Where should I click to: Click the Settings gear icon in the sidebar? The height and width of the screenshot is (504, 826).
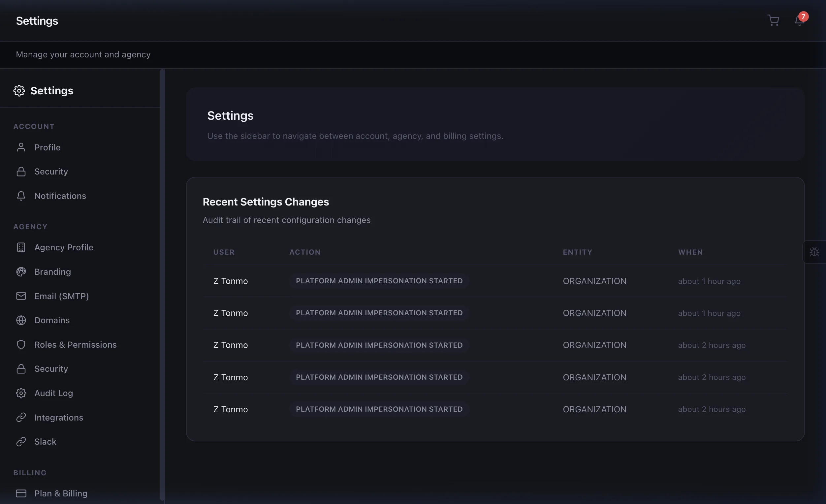[19, 90]
